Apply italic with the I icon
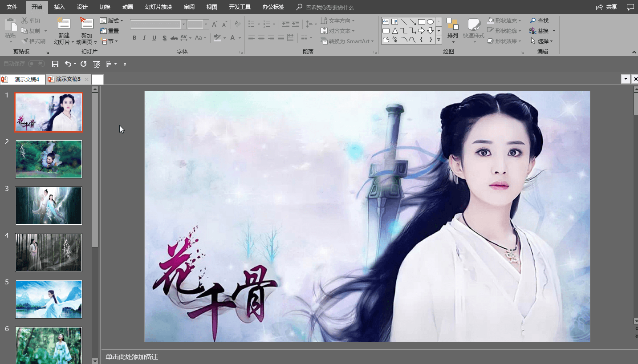The width and height of the screenshot is (638, 364). pyautogui.click(x=144, y=38)
